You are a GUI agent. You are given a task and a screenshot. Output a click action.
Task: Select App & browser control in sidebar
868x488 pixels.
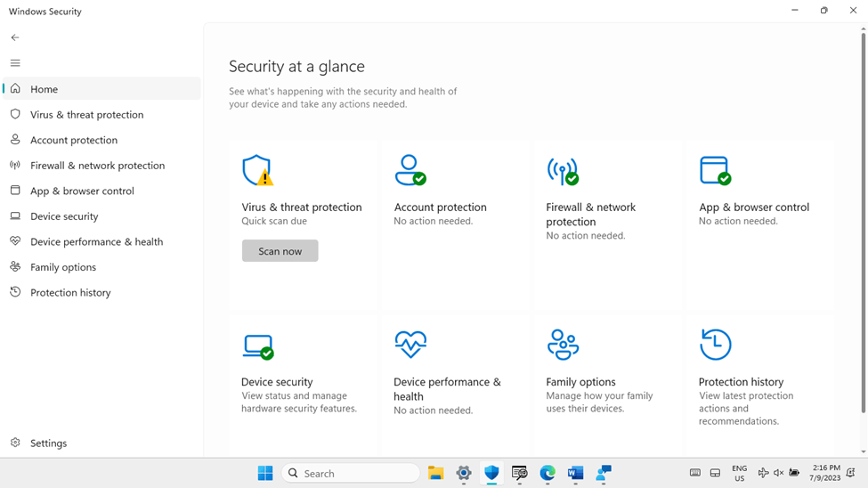point(101,191)
